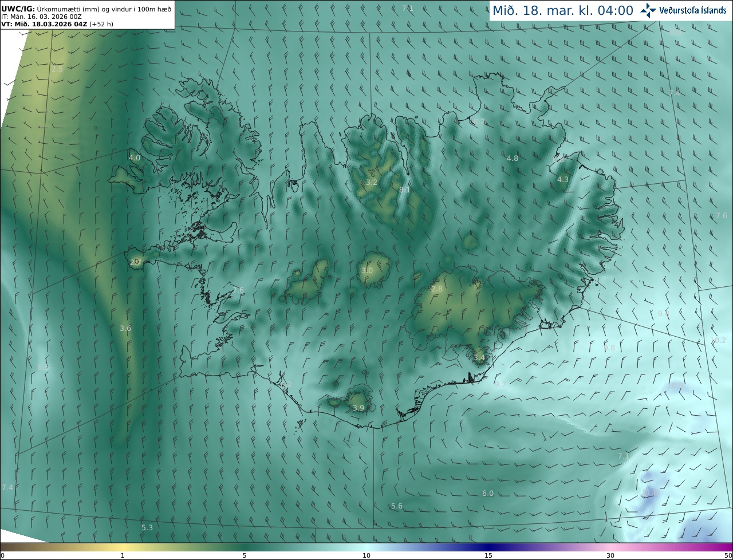Click the 4.0 value over the Westfjords

(x=135, y=157)
